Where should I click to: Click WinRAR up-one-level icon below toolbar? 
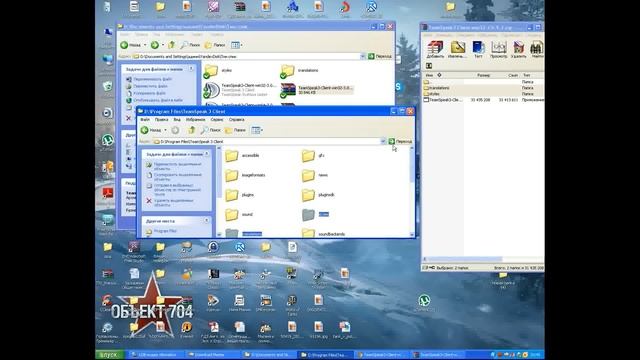(x=429, y=66)
